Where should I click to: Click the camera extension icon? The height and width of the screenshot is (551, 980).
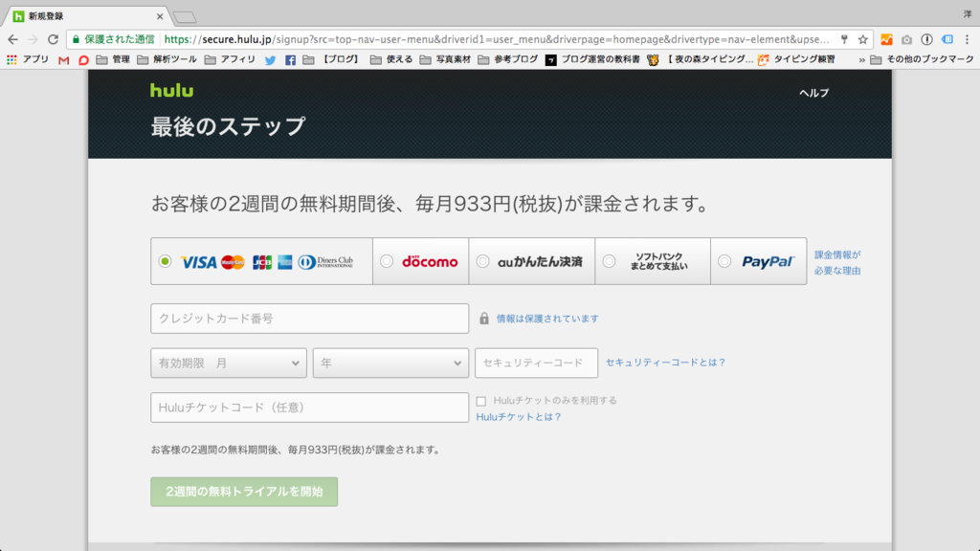point(906,39)
